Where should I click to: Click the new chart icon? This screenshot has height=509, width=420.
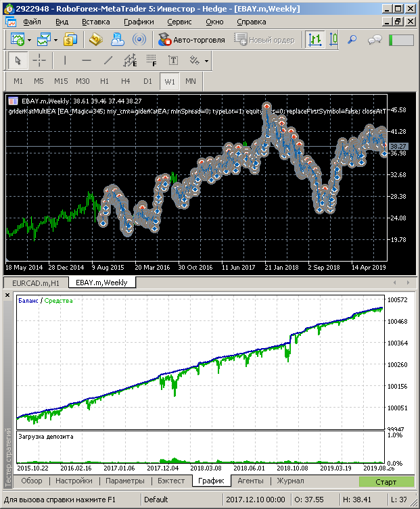(18, 40)
